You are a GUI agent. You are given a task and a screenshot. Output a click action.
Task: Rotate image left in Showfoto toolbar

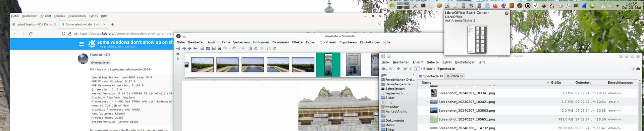click(x=250, y=48)
